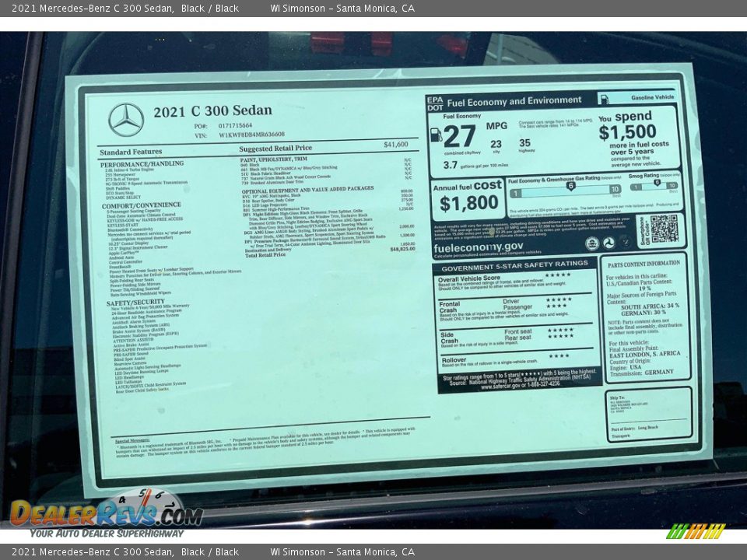Select the fuel pump icon beside 27 MPG

point(436,134)
